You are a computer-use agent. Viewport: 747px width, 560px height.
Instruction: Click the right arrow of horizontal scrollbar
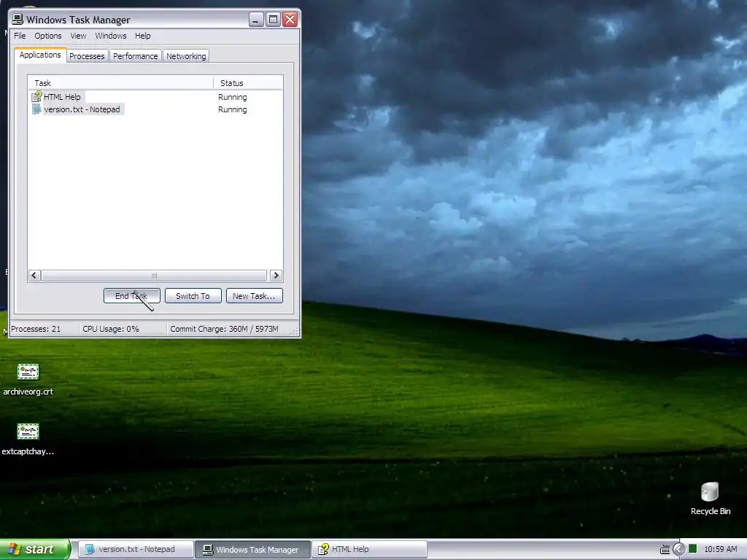(x=276, y=275)
